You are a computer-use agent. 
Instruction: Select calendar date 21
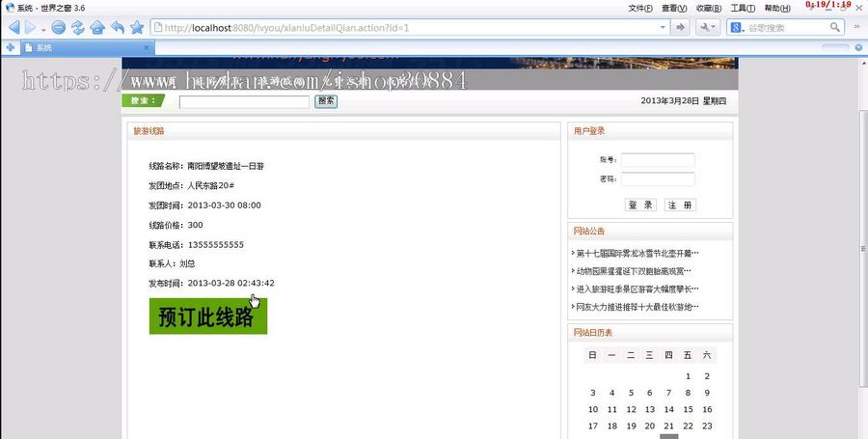coord(668,426)
